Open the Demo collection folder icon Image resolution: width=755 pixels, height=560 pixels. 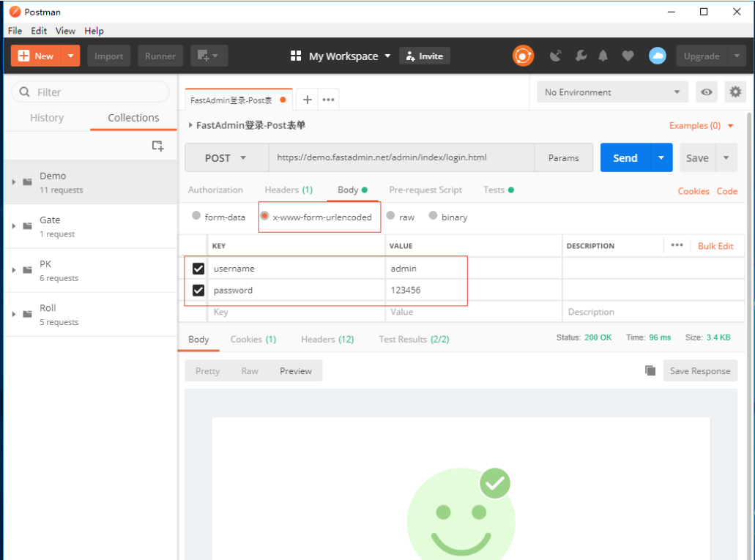point(27,182)
